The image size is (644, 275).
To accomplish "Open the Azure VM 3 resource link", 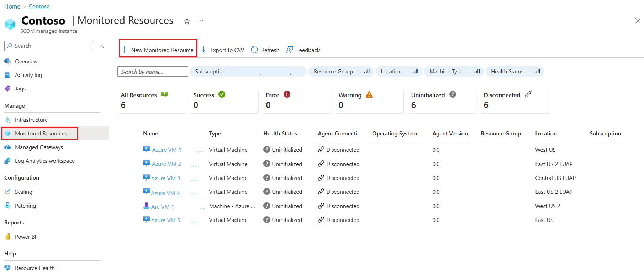I will [166, 178].
